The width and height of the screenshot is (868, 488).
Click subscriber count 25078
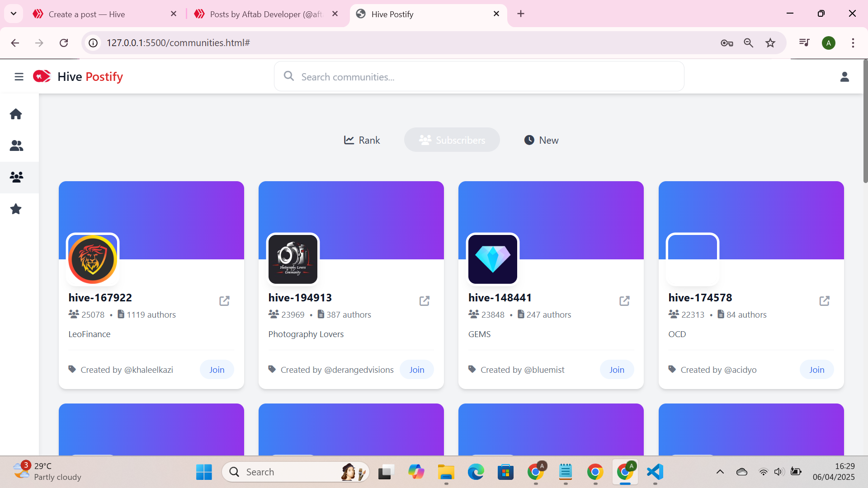93,314
